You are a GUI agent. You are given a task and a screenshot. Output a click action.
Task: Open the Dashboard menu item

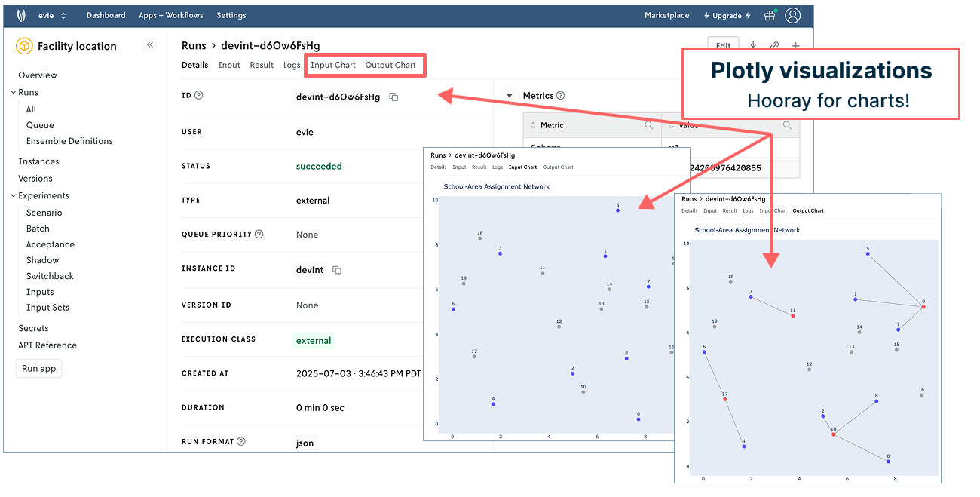pyautogui.click(x=106, y=15)
